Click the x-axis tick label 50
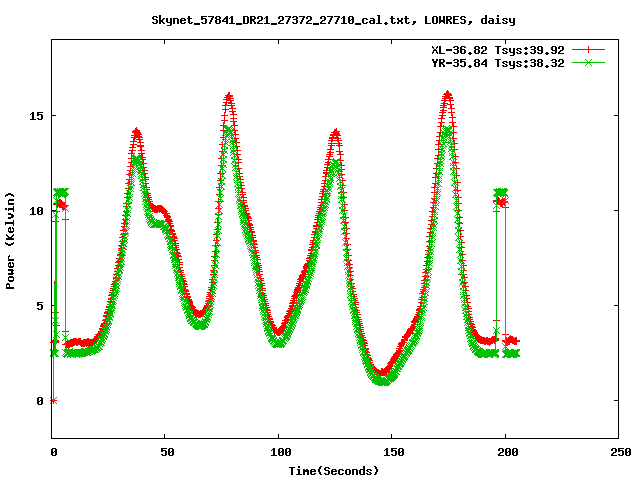The width and height of the screenshot is (640, 480). pos(167,452)
